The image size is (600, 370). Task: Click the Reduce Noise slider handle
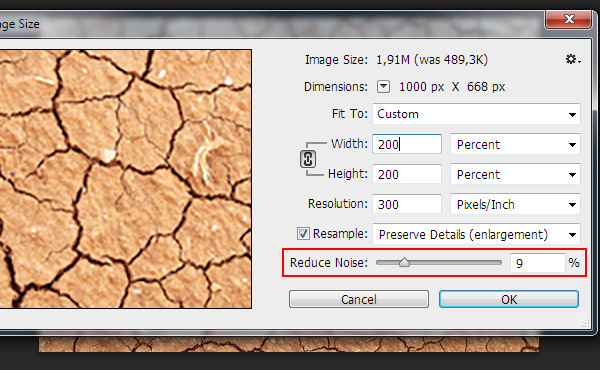[x=404, y=262]
